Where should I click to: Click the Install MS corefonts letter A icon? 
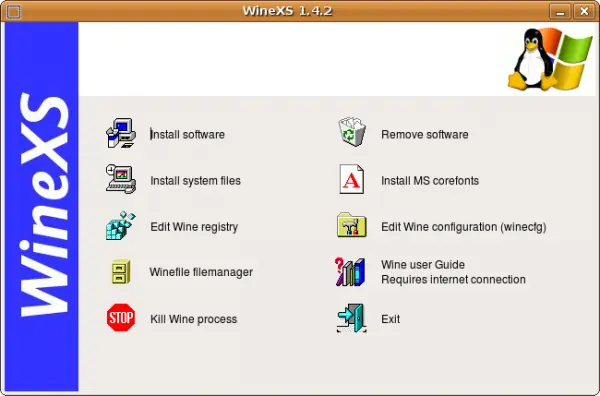tap(352, 179)
